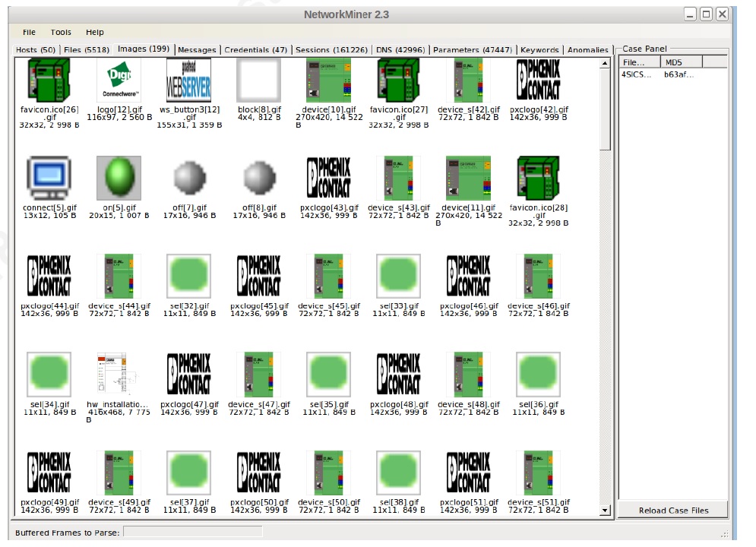Click the pxclogo[46].gif logo
The image size is (756, 547).
469,276
